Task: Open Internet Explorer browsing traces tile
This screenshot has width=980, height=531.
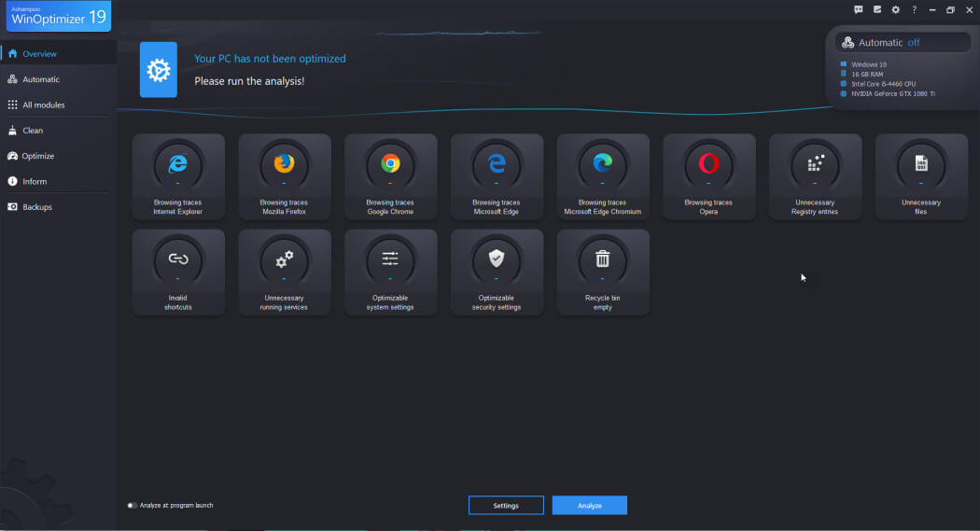Action: tap(178, 176)
